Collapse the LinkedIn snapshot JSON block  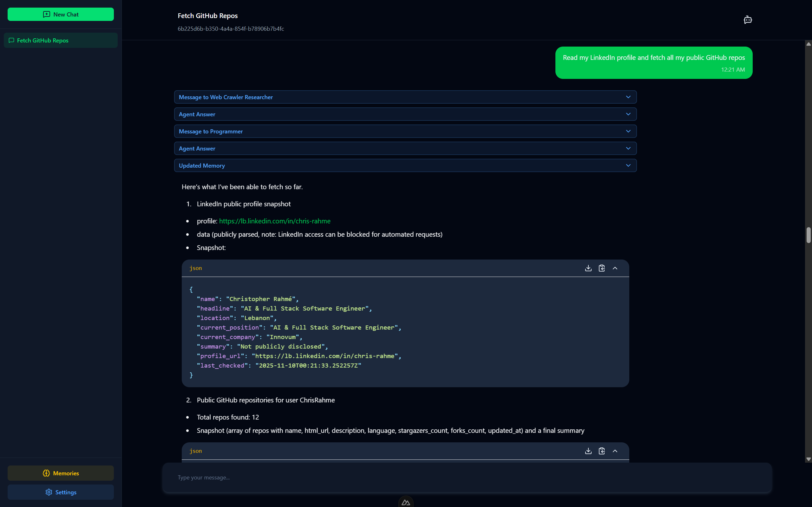pos(615,268)
